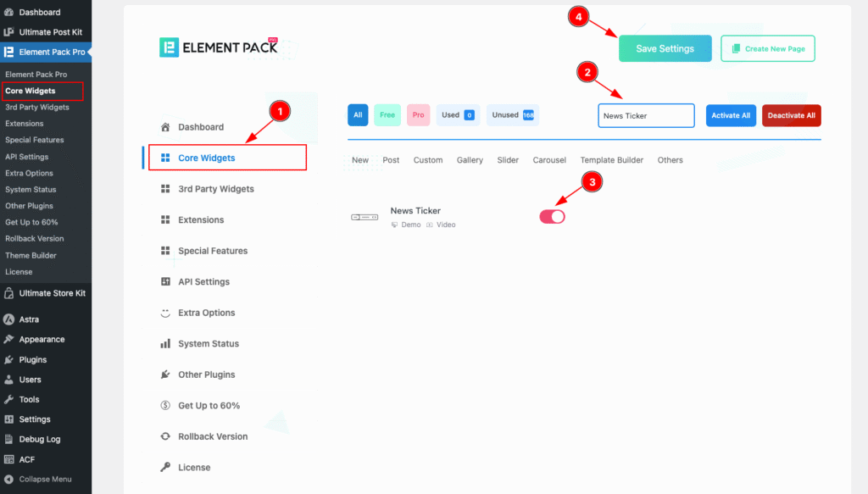Open Other Plugins in the WordPress submenu
Viewport: 868px width, 494px height.
(30, 206)
